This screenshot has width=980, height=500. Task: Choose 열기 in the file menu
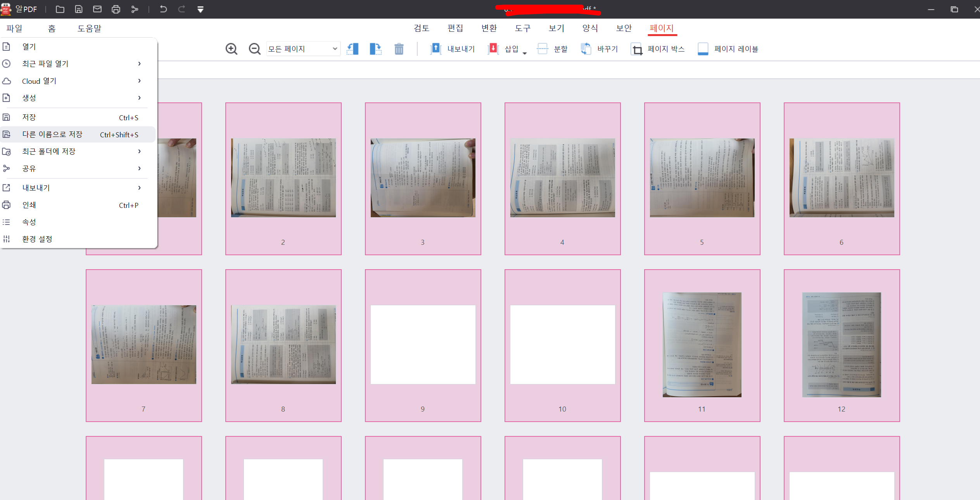coord(78,47)
